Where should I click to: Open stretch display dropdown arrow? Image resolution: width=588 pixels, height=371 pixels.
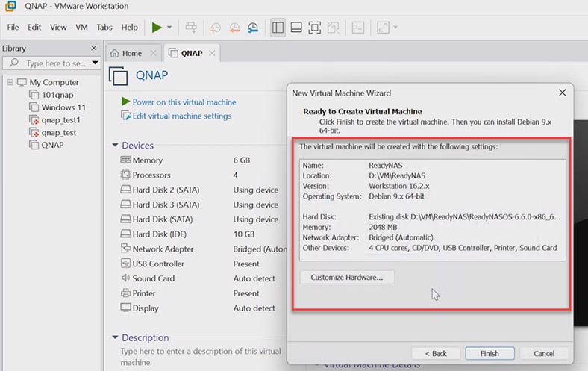395,28
